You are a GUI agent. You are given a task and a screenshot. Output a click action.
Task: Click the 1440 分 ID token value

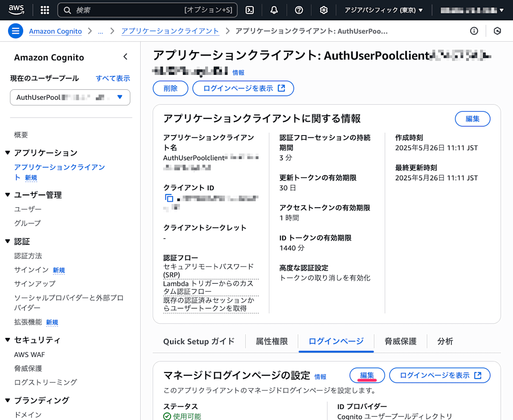click(292, 248)
